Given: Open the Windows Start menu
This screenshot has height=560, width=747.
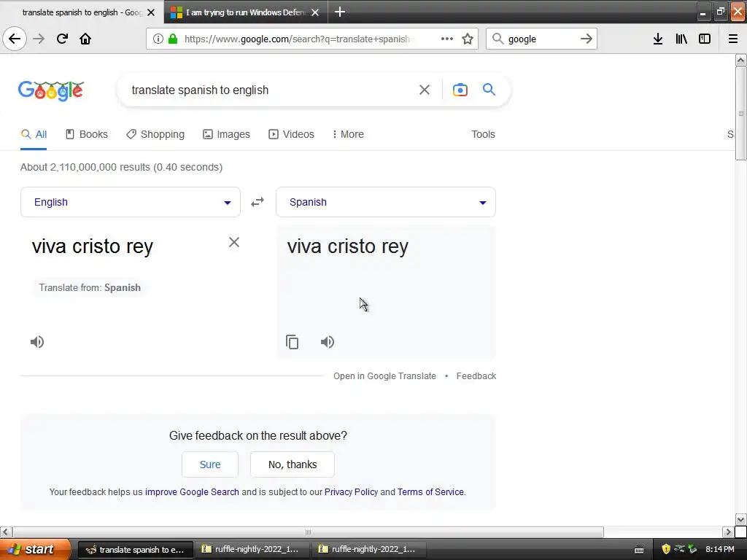Looking at the screenshot, I should click(x=35, y=549).
